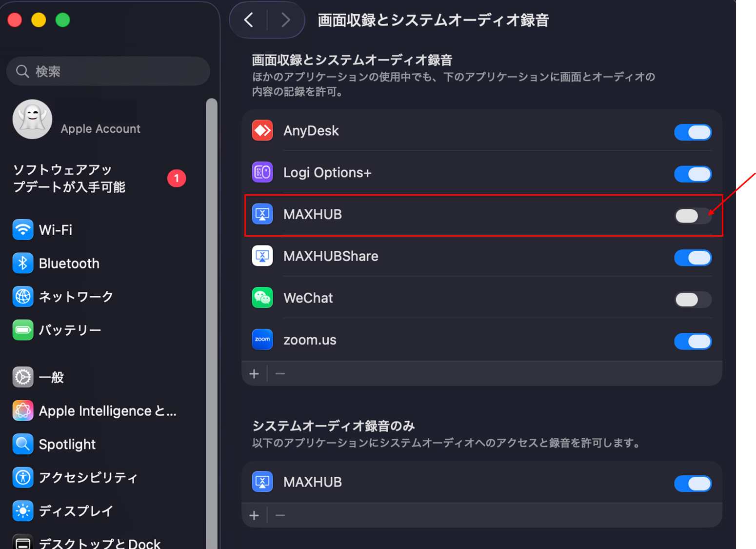Click the zoom.us app icon

tap(262, 340)
